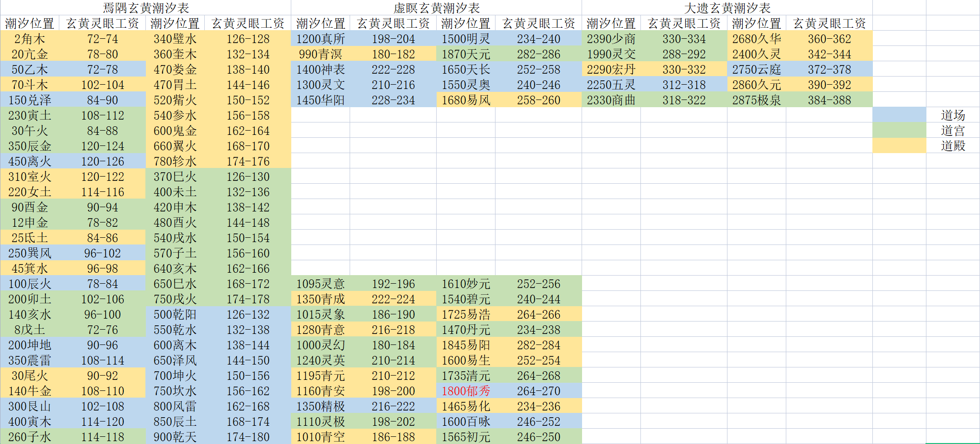The height and width of the screenshot is (444, 980).
Task: Select the cell 50乙木
Action: pyautogui.click(x=30, y=69)
